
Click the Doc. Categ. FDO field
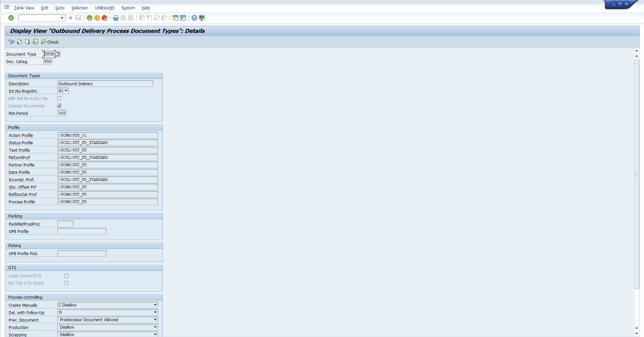click(x=48, y=61)
